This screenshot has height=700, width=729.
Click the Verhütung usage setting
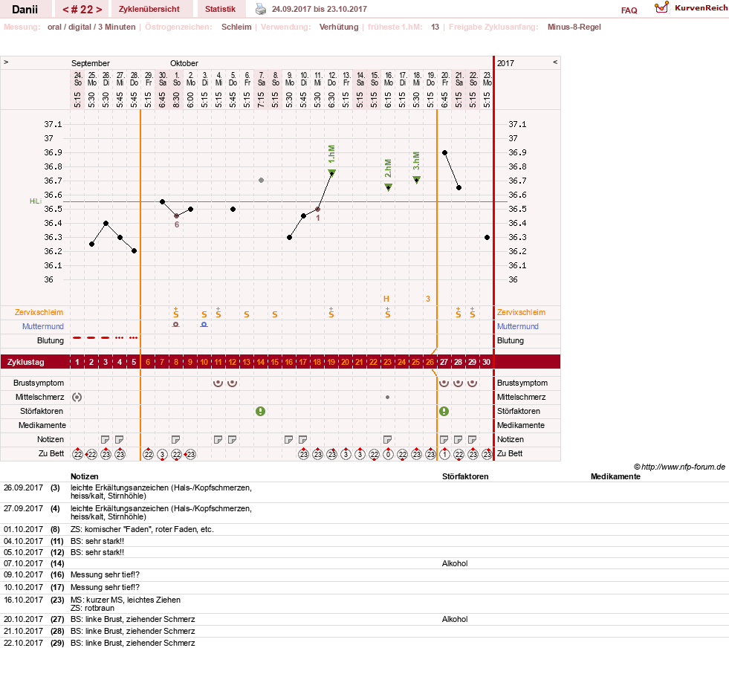click(338, 27)
